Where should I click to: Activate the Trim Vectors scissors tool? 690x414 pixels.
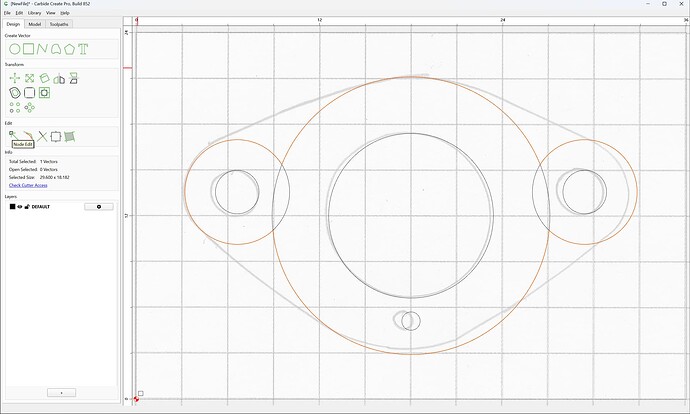[x=42, y=136]
